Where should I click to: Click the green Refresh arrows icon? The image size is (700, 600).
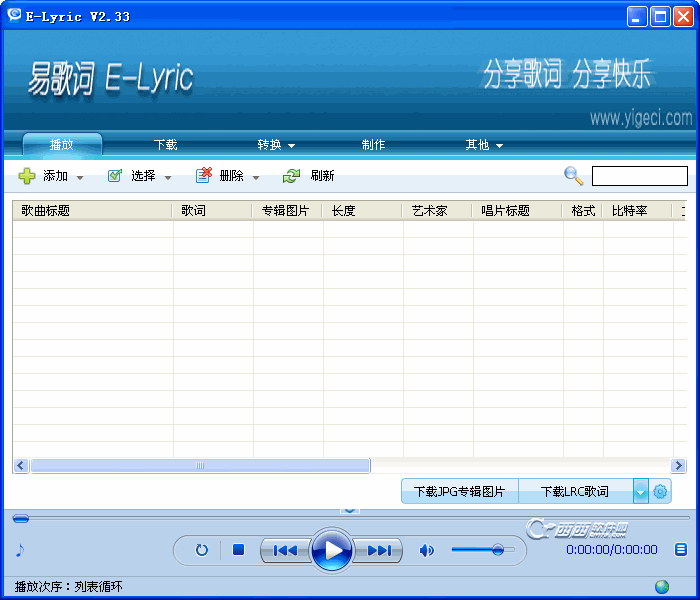pyautogui.click(x=292, y=176)
